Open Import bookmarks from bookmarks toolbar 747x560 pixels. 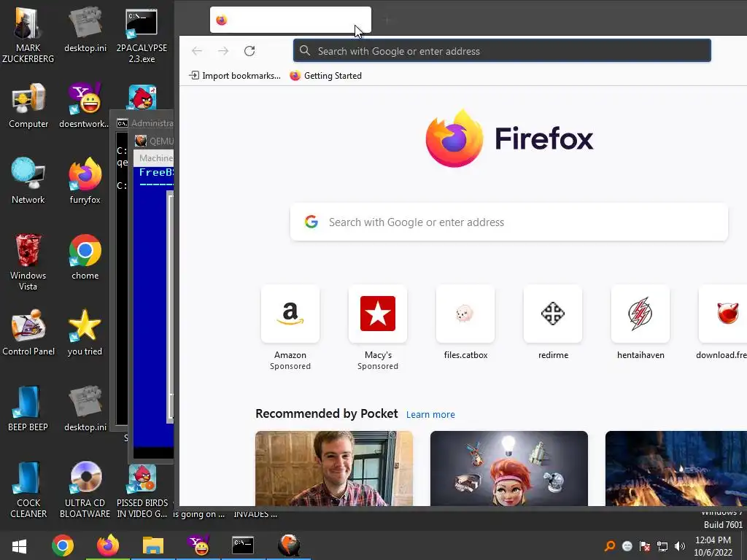tap(235, 76)
